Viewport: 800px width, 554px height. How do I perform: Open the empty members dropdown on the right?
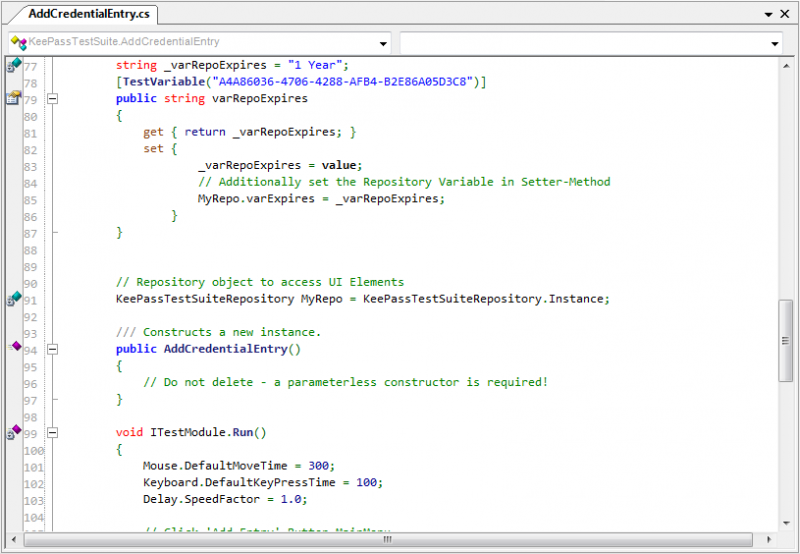click(x=775, y=44)
